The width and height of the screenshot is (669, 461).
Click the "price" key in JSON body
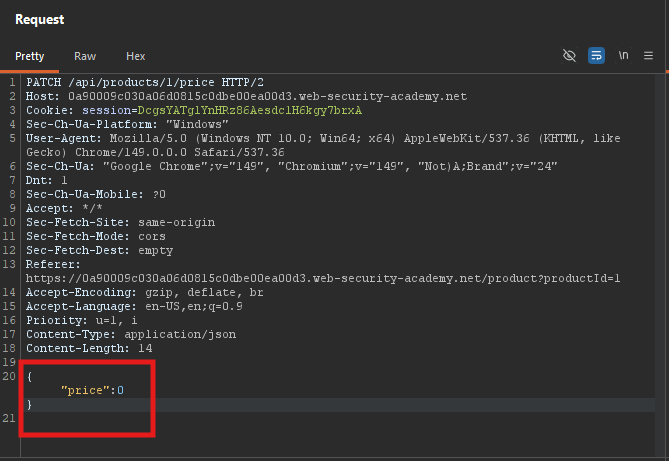(x=85, y=390)
